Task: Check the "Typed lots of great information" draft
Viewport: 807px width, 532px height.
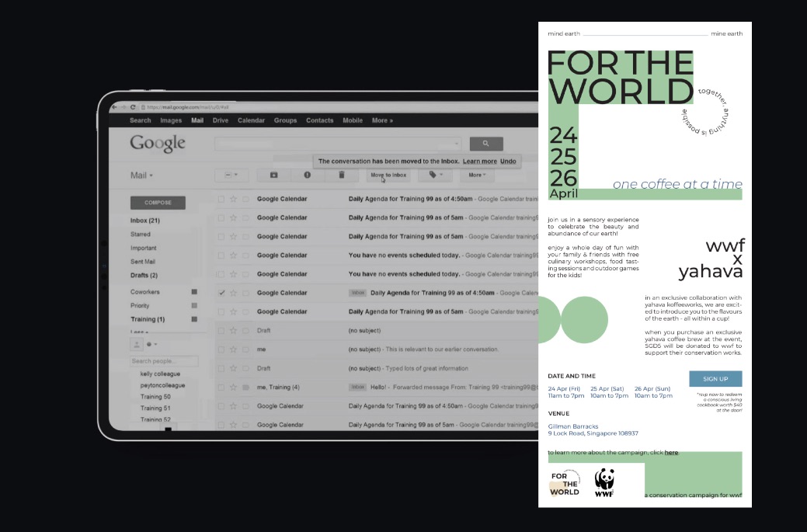Action: point(221,368)
